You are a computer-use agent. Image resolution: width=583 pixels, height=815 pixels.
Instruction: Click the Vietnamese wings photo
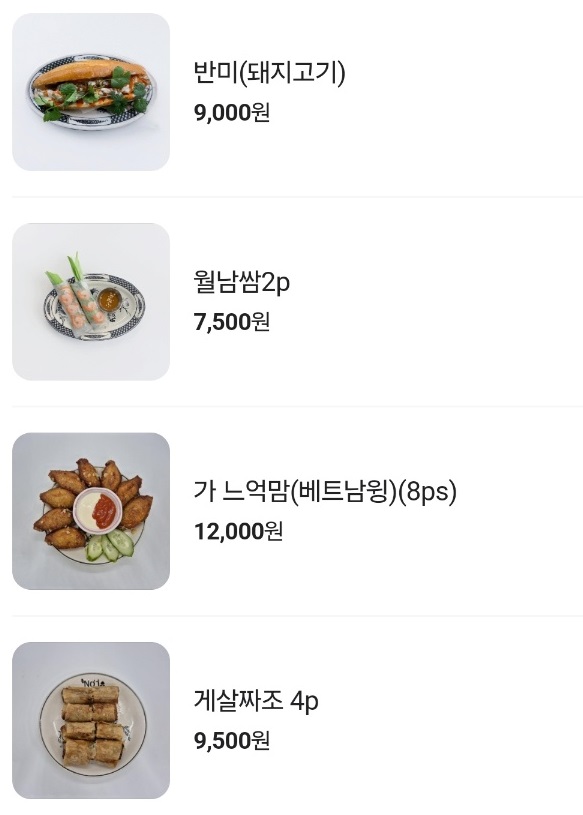click(x=90, y=510)
